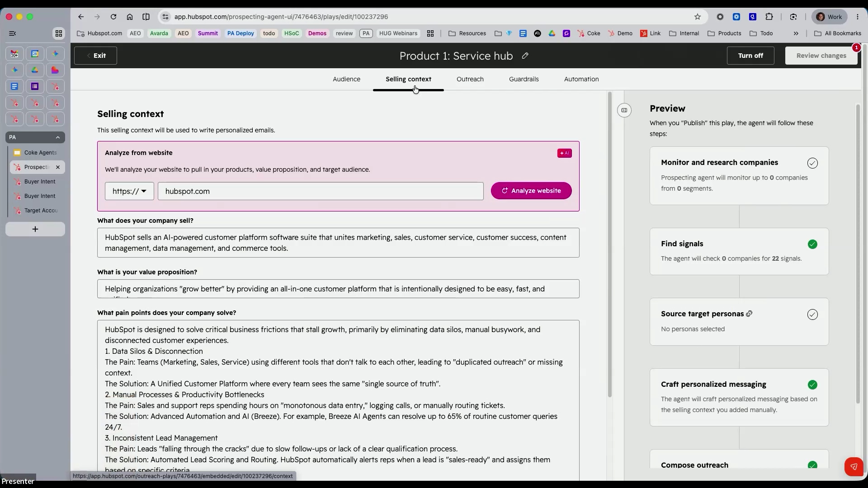Open the pinned Google Drive tab icon
Viewport: 868px width, 488px height.
point(35,70)
